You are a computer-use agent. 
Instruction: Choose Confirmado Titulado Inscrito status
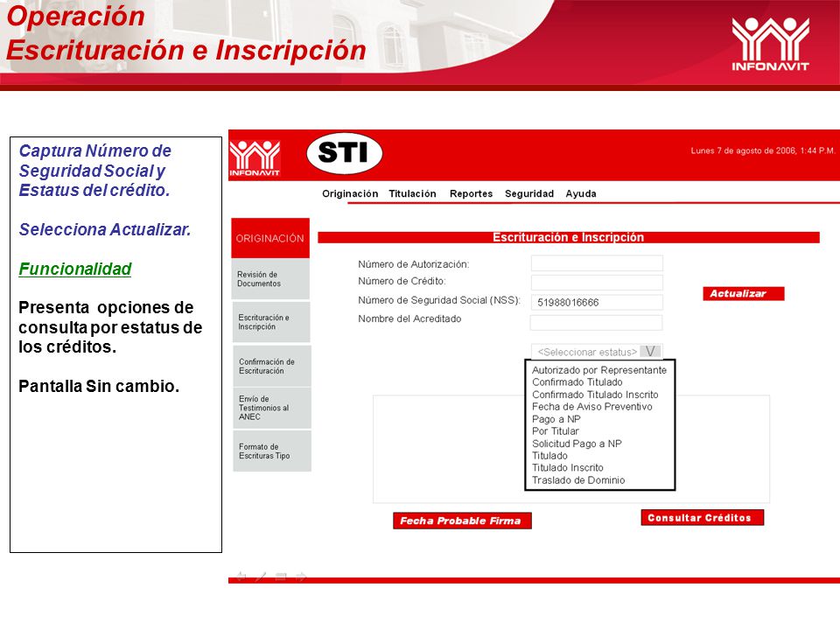tap(595, 395)
